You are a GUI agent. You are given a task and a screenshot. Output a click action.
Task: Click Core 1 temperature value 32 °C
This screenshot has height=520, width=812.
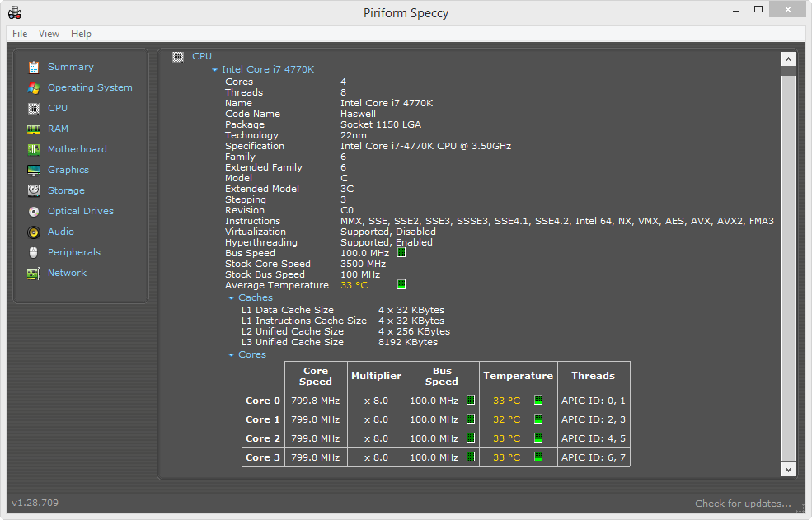coord(506,419)
